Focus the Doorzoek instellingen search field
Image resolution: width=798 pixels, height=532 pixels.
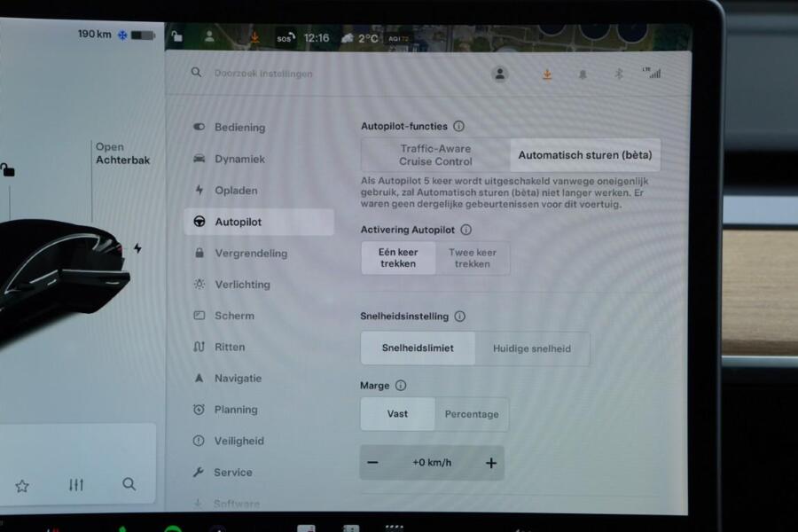coord(263,74)
